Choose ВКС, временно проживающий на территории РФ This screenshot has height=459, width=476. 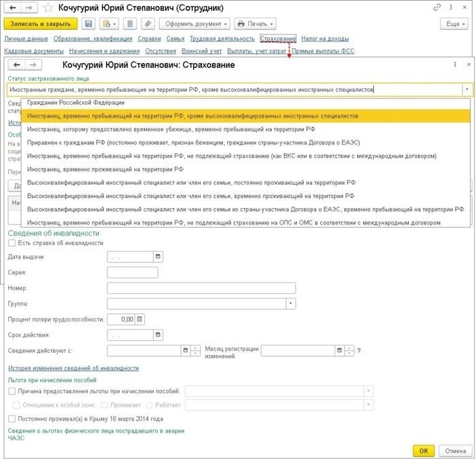(245, 196)
